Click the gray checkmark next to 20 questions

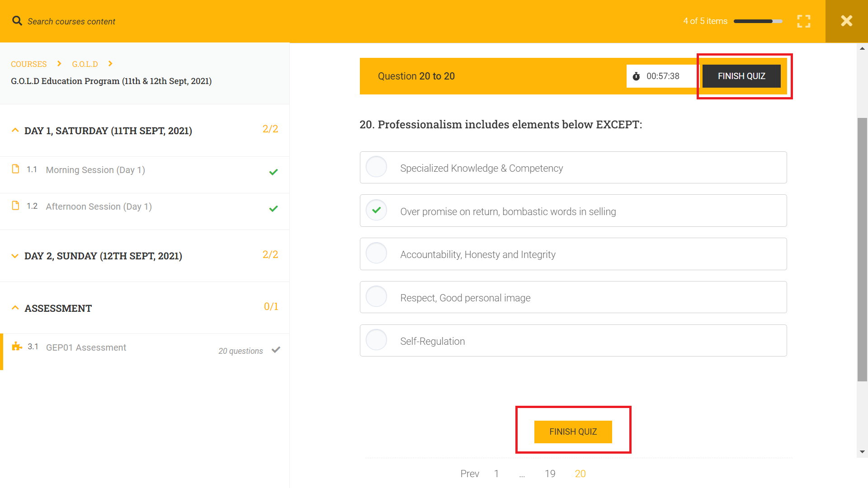(x=276, y=350)
